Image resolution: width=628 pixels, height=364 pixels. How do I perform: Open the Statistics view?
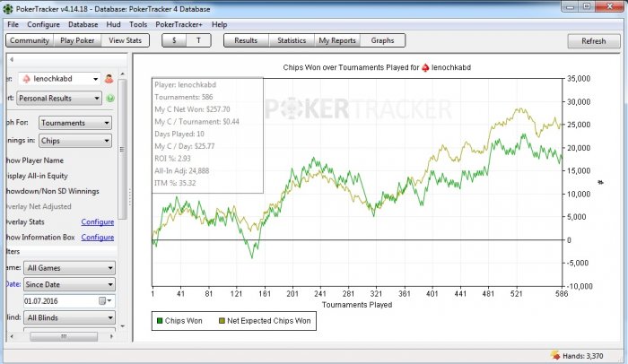[292, 40]
